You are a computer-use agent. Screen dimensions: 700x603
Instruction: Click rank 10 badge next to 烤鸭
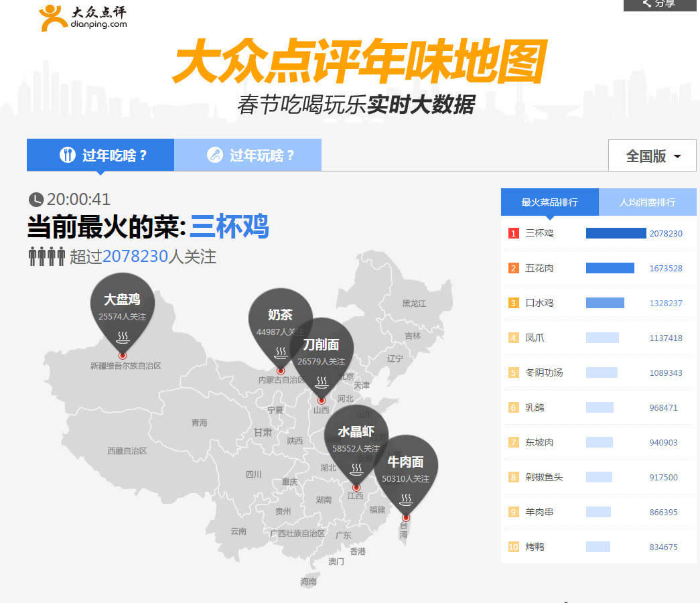(x=513, y=547)
